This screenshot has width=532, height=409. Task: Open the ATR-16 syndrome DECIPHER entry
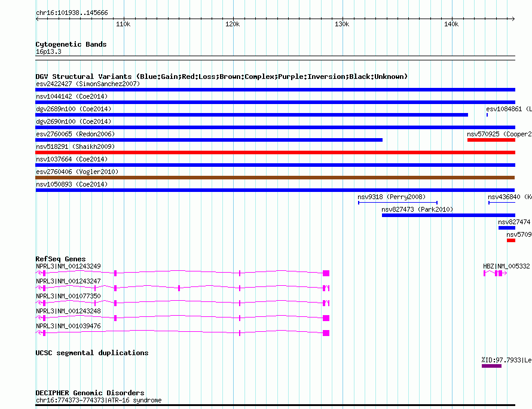pyautogui.click(x=99, y=400)
